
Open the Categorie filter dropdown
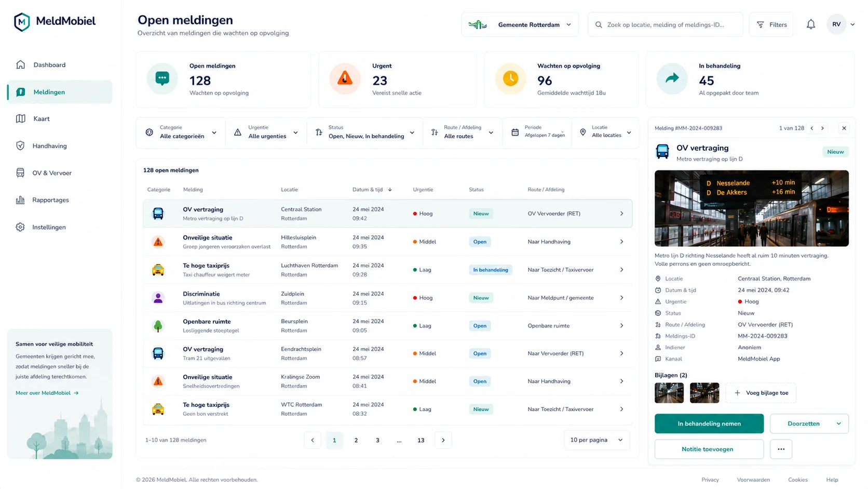click(x=181, y=133)
